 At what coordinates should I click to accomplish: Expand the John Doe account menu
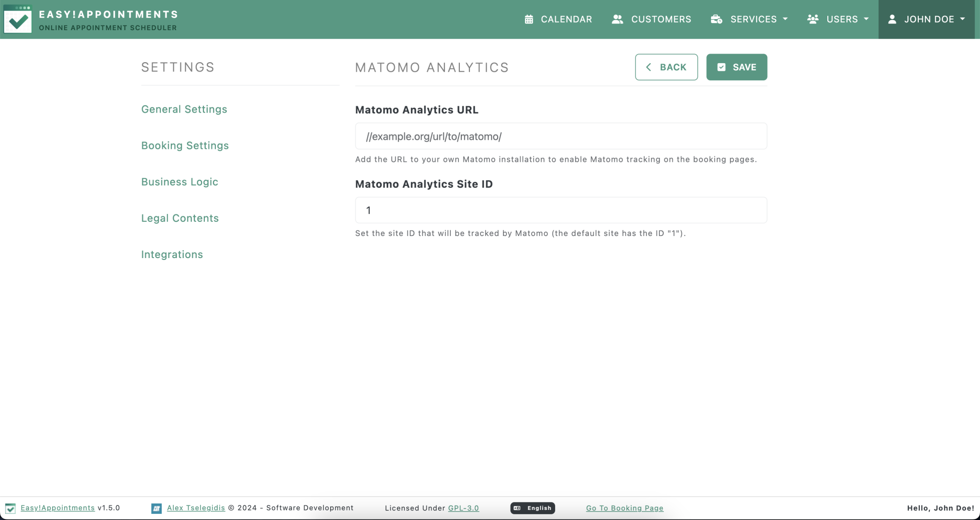[963, 19]
